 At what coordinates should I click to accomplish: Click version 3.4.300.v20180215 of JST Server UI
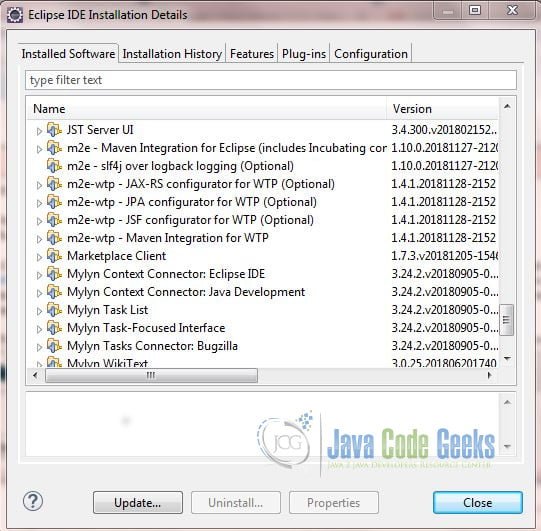click(x=444, y=130)
